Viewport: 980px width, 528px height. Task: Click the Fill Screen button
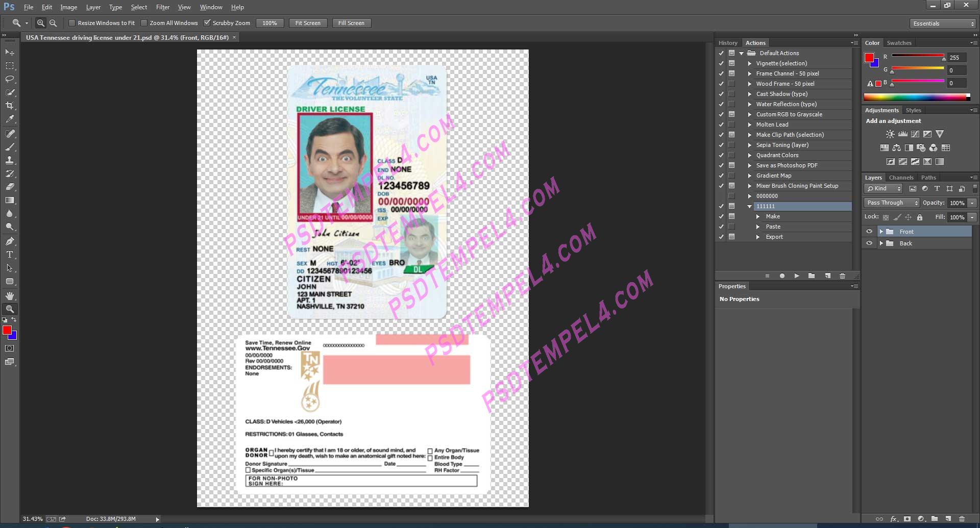point(351,23)
